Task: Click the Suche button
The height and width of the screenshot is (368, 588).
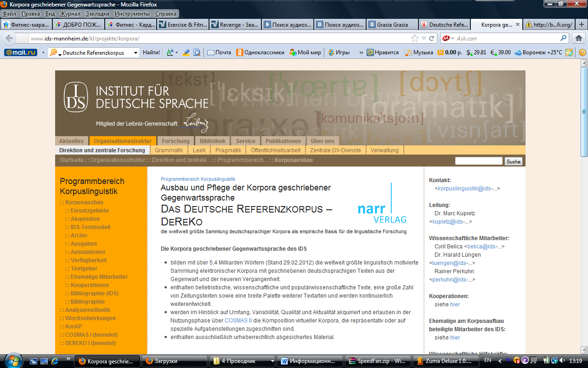Action: pyautogui.click(x=514, y=161)
